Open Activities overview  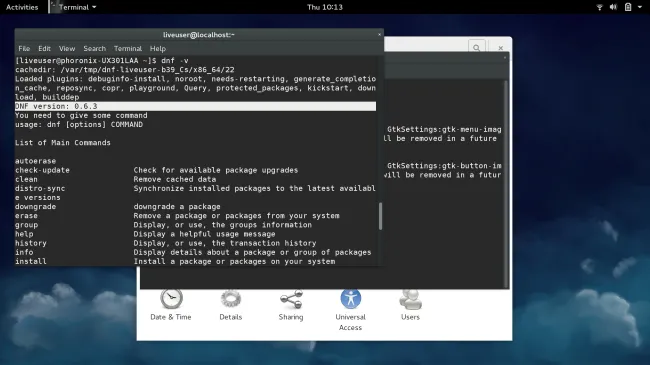click(x=22, y=7)
